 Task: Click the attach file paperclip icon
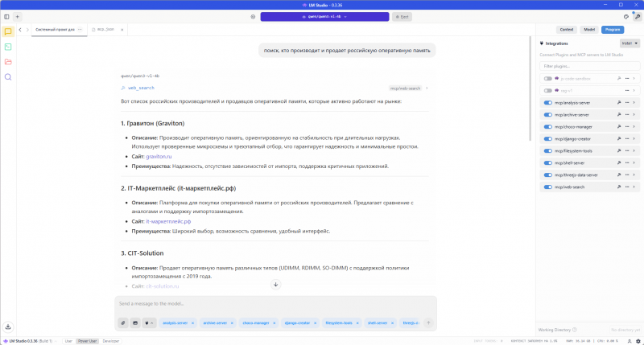click(123, 322)
